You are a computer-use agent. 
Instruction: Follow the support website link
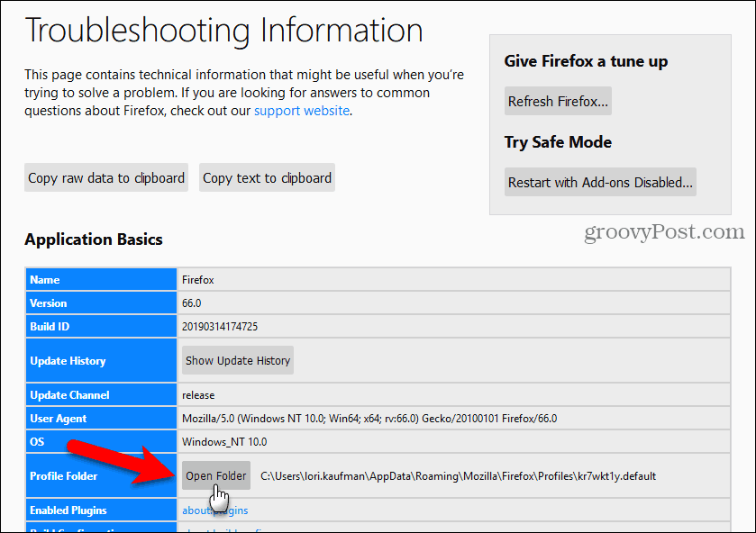(302, 111)
